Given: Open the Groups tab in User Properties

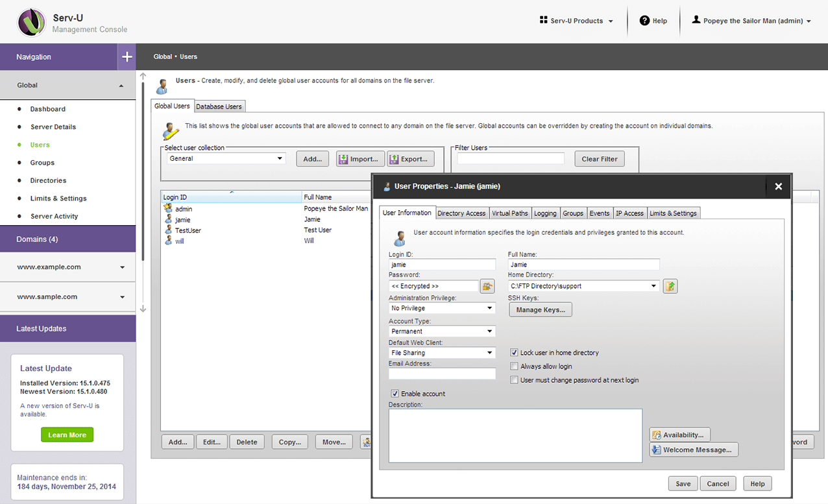Looking at the screenshot, I should [x=573, y=213].
